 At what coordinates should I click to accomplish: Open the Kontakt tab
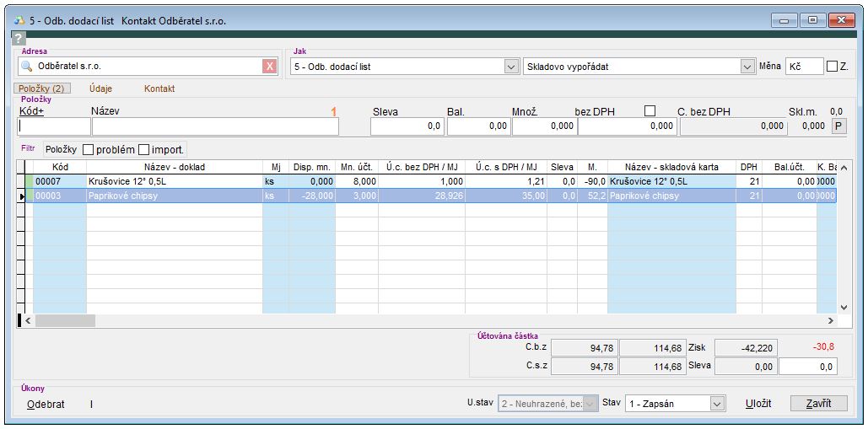(159, 88)
